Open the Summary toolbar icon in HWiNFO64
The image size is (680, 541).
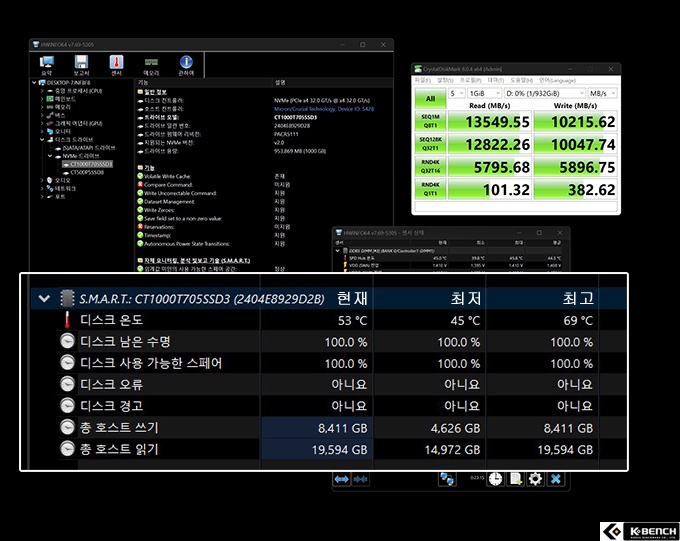tap(46, 62)
